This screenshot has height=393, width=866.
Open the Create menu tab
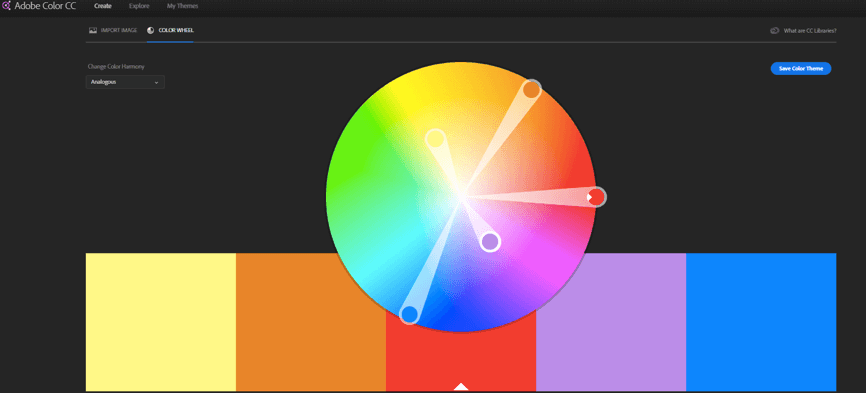(x=103, y=6)
